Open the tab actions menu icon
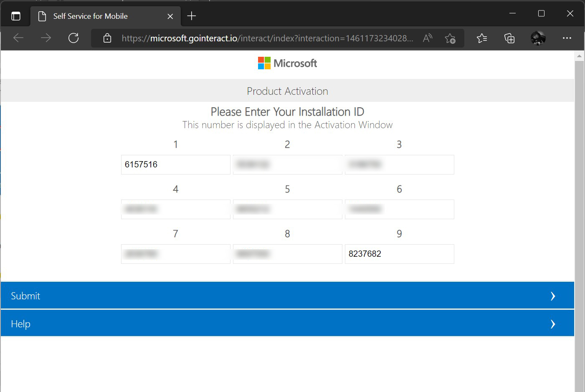 [x=16, y=16]
